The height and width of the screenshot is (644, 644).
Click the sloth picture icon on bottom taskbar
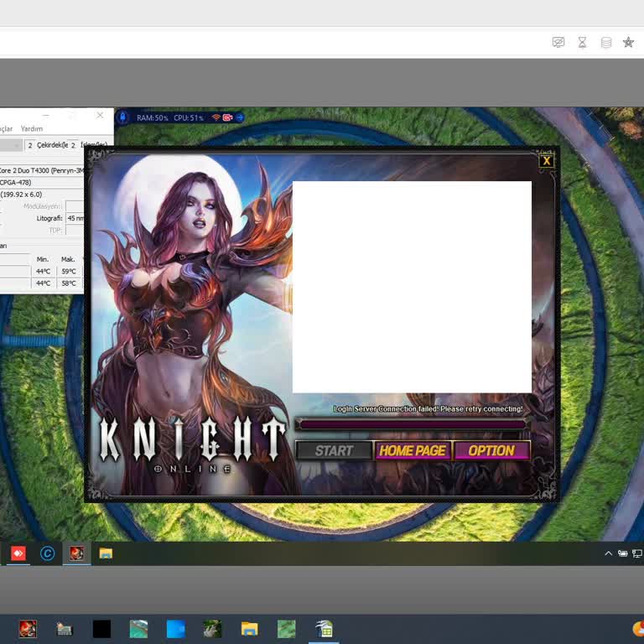point(212,629)
